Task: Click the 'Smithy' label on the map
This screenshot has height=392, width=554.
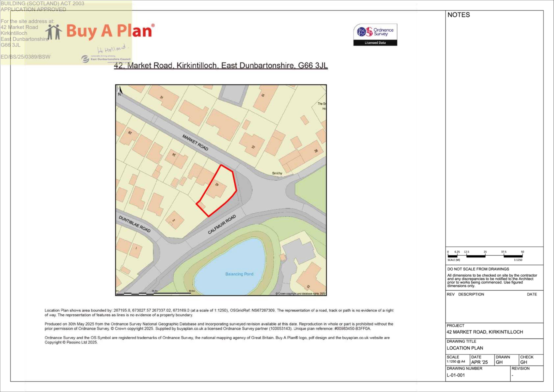Action: pyautogui.click(x=277, y=173)
